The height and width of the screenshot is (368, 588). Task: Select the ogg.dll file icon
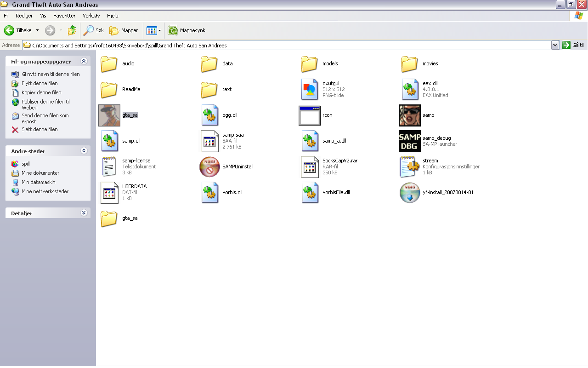209,115
